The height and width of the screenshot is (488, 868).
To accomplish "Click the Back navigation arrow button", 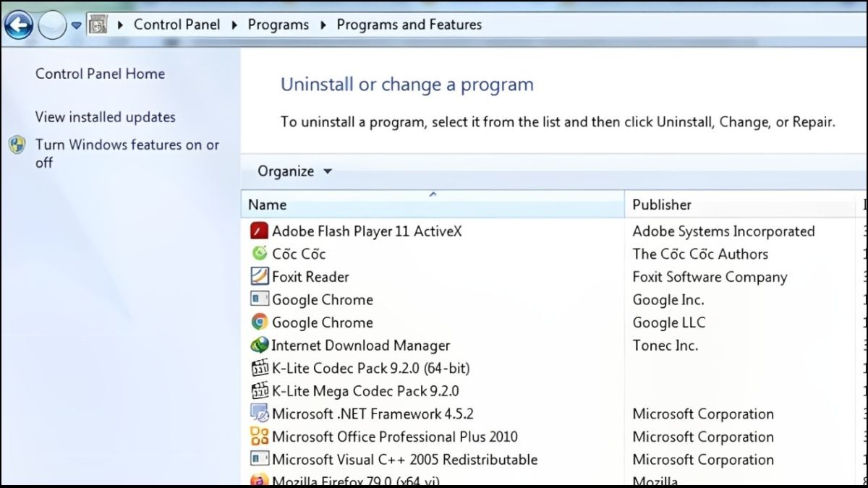I will pyautogui.click(x=19, y=26).
